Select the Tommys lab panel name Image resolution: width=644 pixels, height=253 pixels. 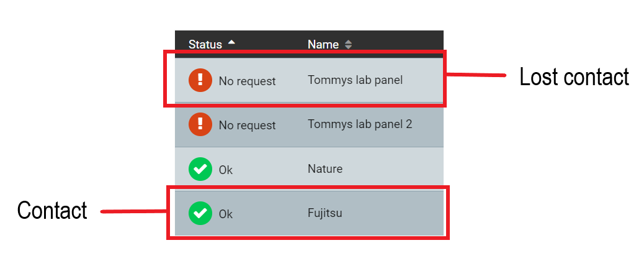click(x=356, y=80)
